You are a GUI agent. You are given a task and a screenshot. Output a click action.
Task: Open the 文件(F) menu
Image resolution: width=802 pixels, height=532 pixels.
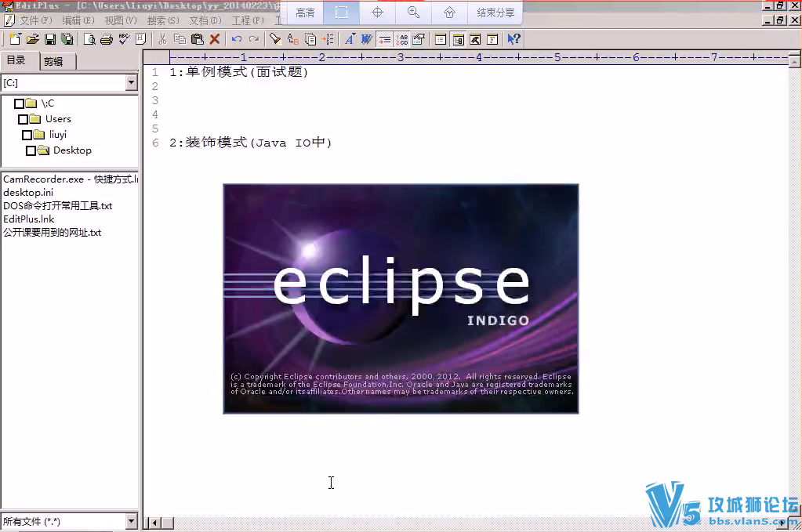[36, 20]
